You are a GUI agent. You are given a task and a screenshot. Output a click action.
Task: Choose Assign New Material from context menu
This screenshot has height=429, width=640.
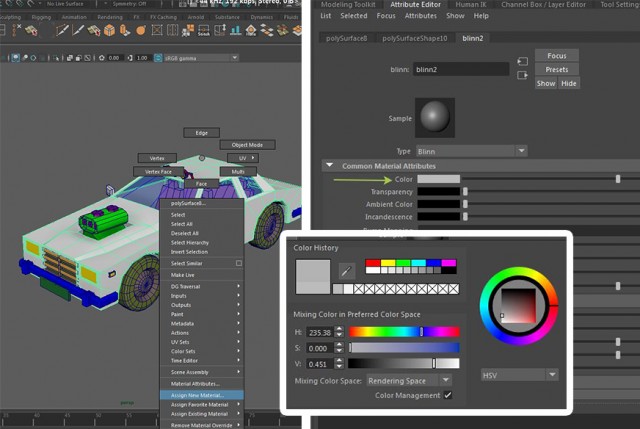pyautogui.click(x=197, y=394)
